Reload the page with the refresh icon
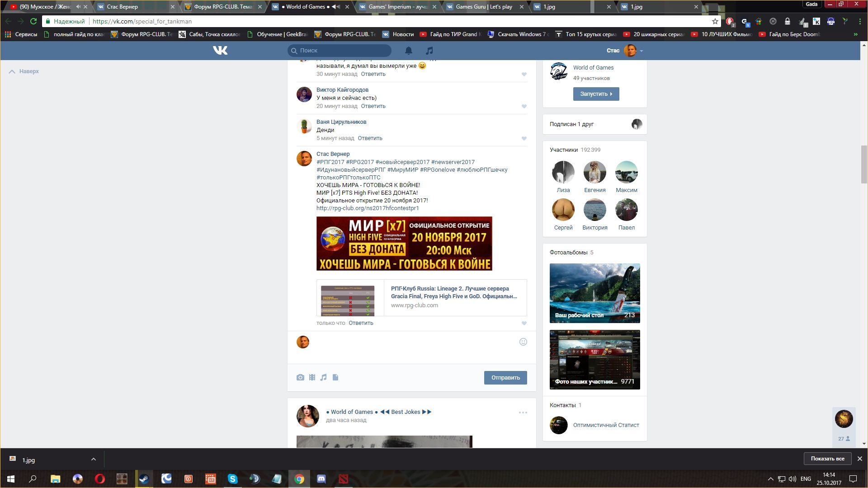The height and width of the screenshot is (488, 868). [x=33, y=21]
